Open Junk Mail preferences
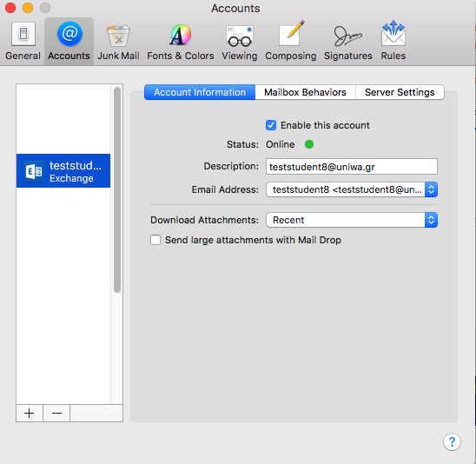Viewport: 476px width, 464px height. [118, 41]
